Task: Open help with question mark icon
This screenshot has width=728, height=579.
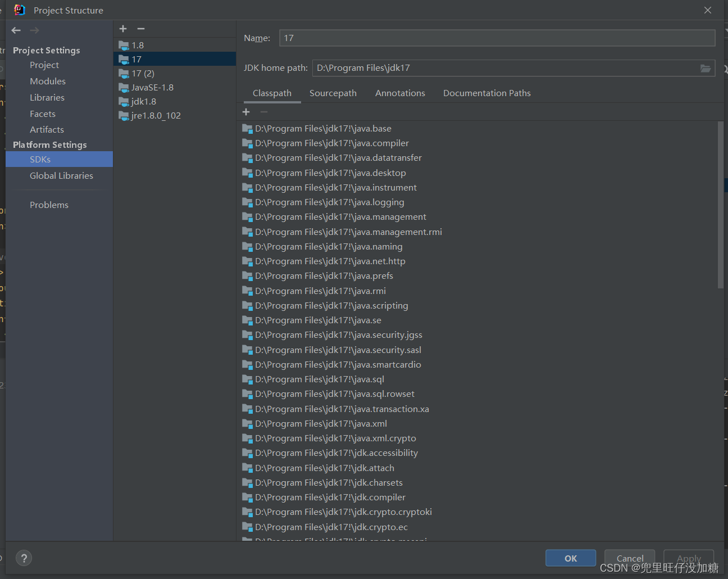Action: pyautogui.click(x=24, y=558)
